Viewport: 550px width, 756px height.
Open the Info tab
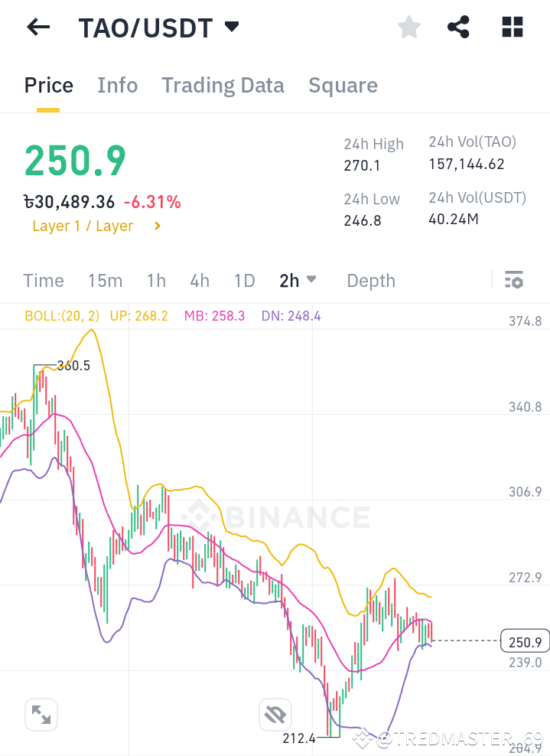coord(117,85)
